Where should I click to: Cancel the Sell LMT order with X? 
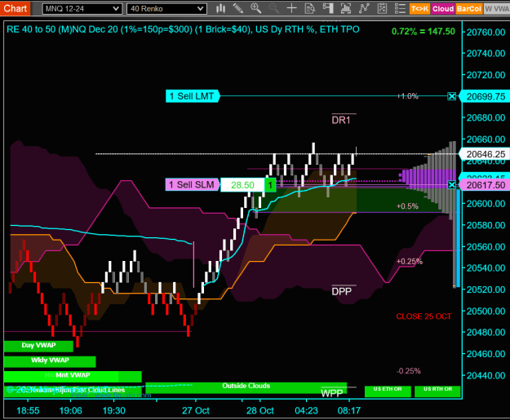coord(452,96)
